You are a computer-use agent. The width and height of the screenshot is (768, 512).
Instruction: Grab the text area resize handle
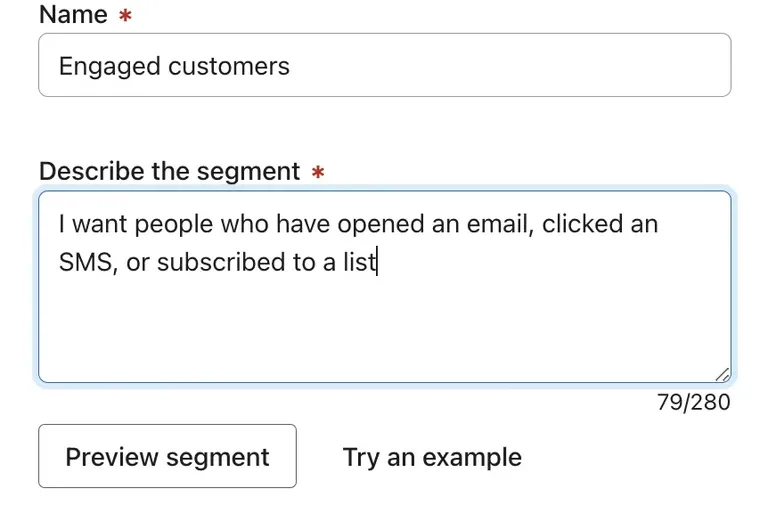(x=722, y=375)
